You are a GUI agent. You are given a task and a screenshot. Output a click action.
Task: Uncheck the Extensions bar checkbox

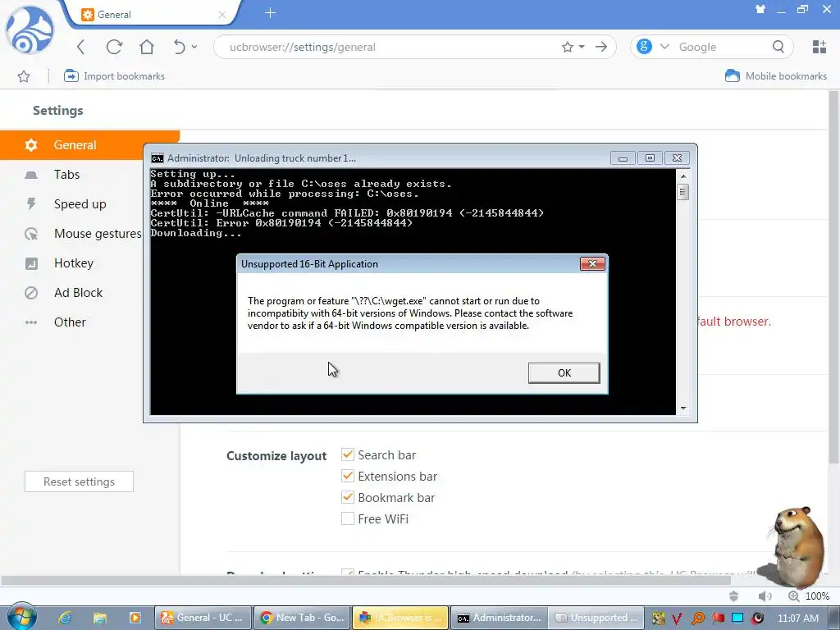tap(348, 477)
